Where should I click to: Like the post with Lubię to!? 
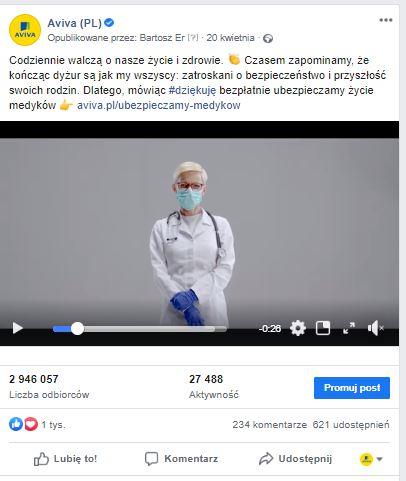pos(65,459)
